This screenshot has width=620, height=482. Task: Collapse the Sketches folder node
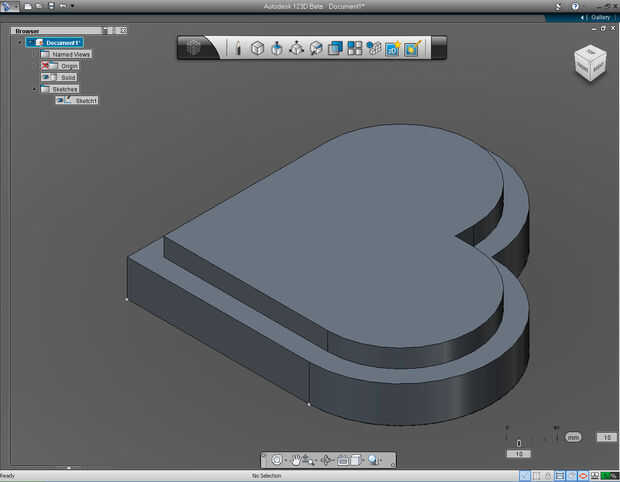[34, 89]
